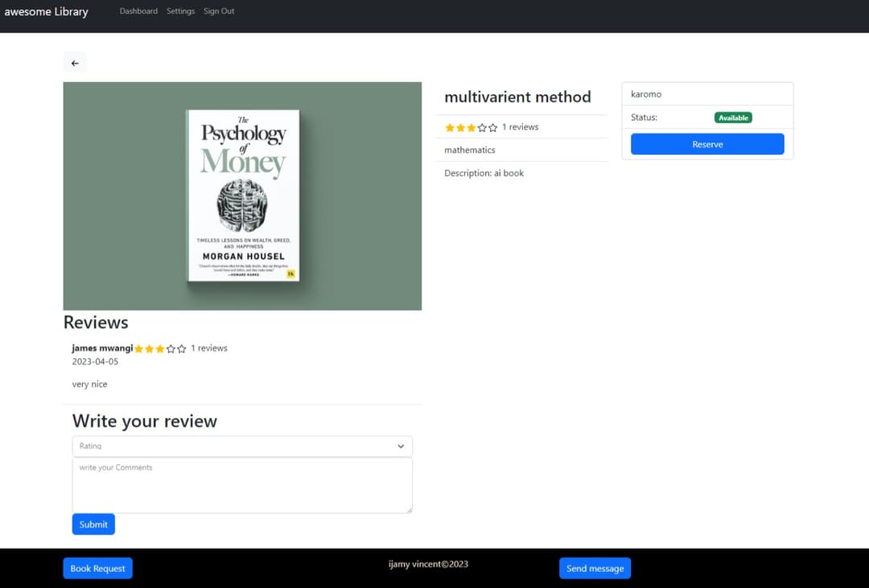Image resolution: width=869 pixels, height=588 pixels.
Task: Click Reserve to reserve the book
Action: click(706, 143)
